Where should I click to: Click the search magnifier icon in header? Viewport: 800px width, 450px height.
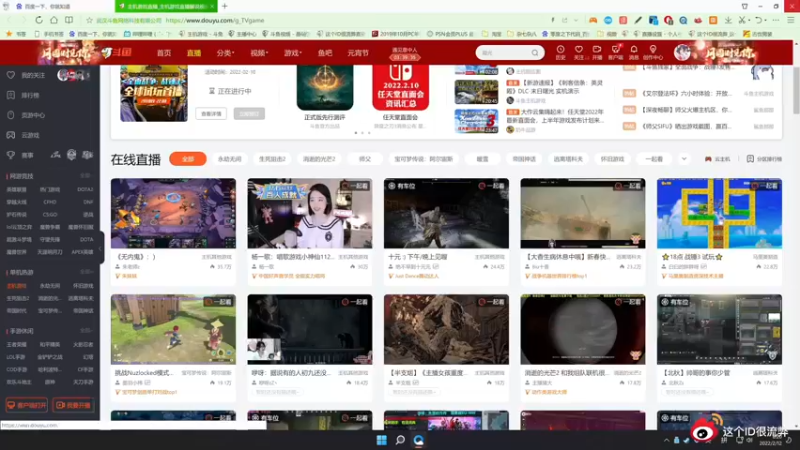[x=535, y=53]
